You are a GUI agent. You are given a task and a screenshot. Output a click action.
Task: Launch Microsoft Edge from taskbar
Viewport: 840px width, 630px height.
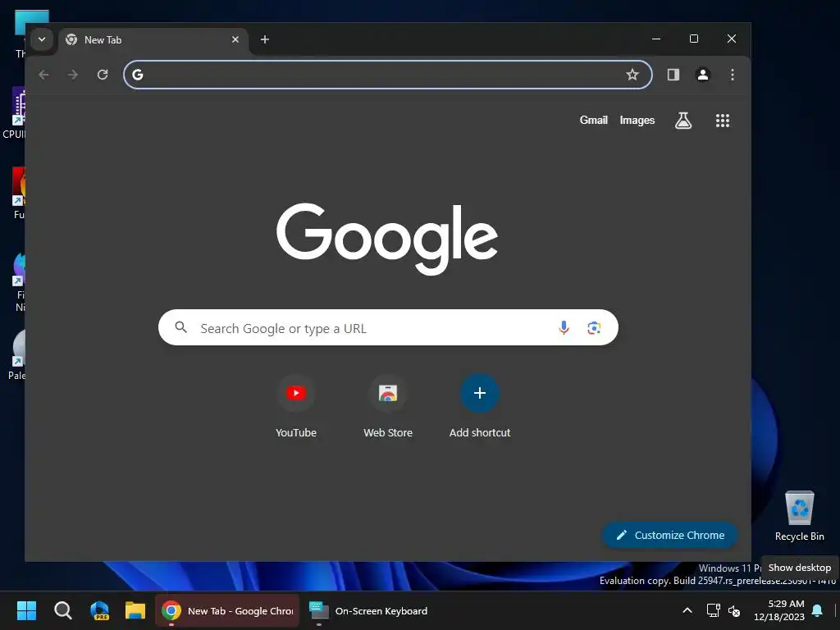click(x=99, y=610)
